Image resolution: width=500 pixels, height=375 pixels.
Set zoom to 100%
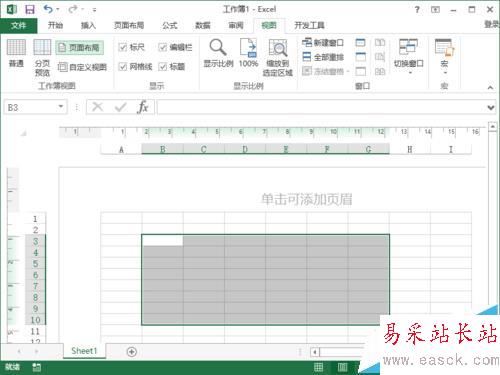(248, 53)
